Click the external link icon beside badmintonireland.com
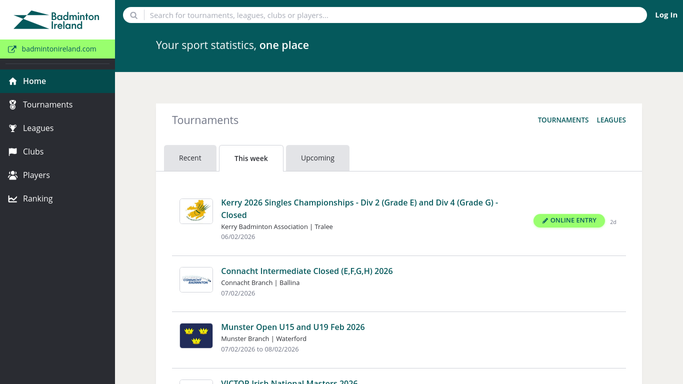This screenshot has width=683, height=384. pos(12,49)
